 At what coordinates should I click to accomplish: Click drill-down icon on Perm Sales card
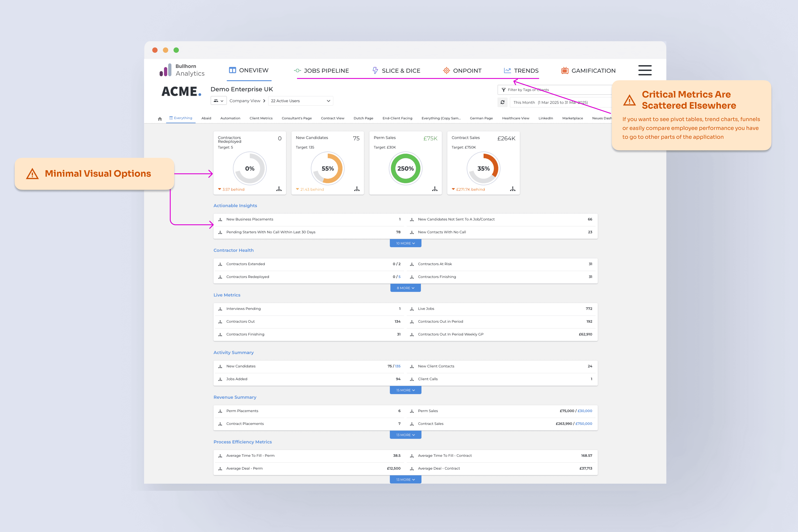(435, 189)
